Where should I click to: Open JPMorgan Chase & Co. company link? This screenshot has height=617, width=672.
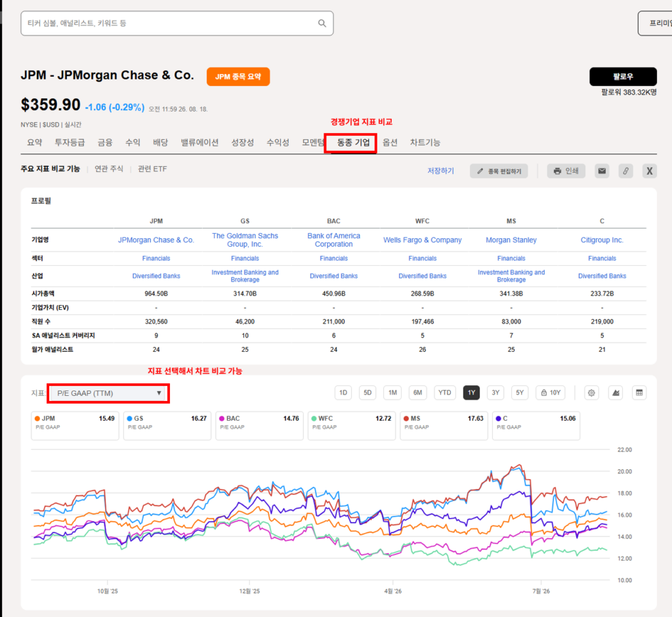(x=156, y=240)
